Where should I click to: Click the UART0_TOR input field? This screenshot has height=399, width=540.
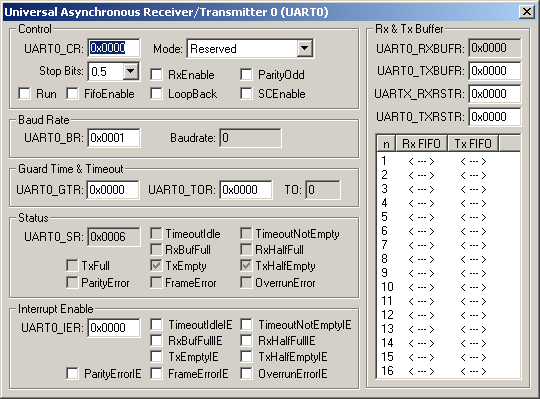pos(246,190)
